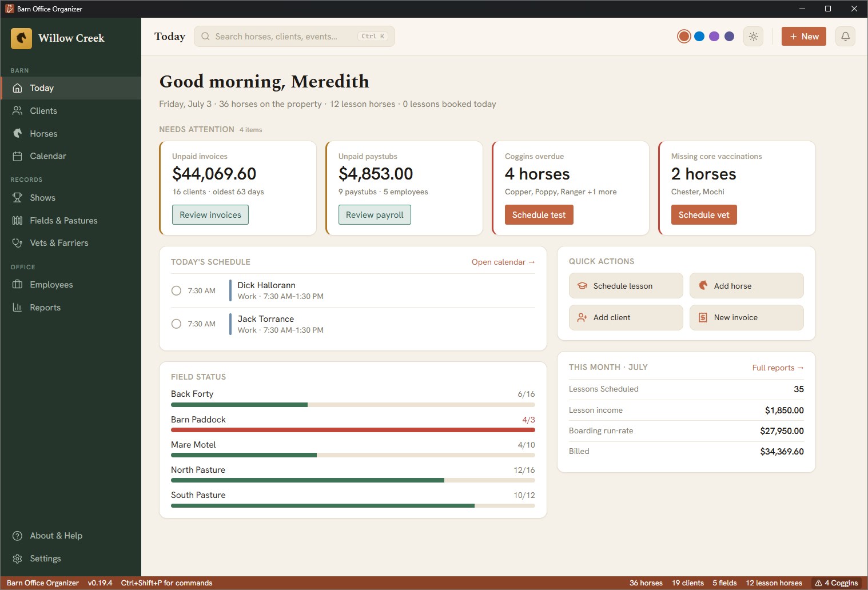Image resolution: width=868 pixels, height=590 pixels.
Task: Click the About & Help question icon
Action: [x=18, y=536]
